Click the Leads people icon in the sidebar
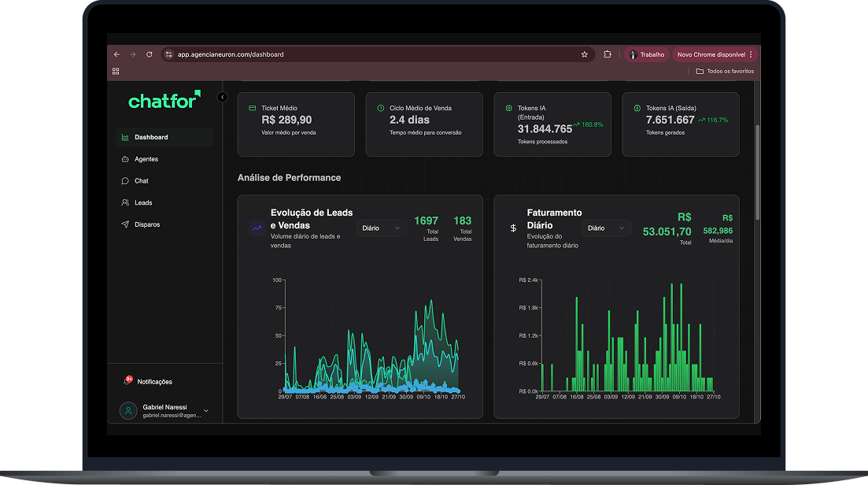The image size is (868, 485). [x=124, y=202]
